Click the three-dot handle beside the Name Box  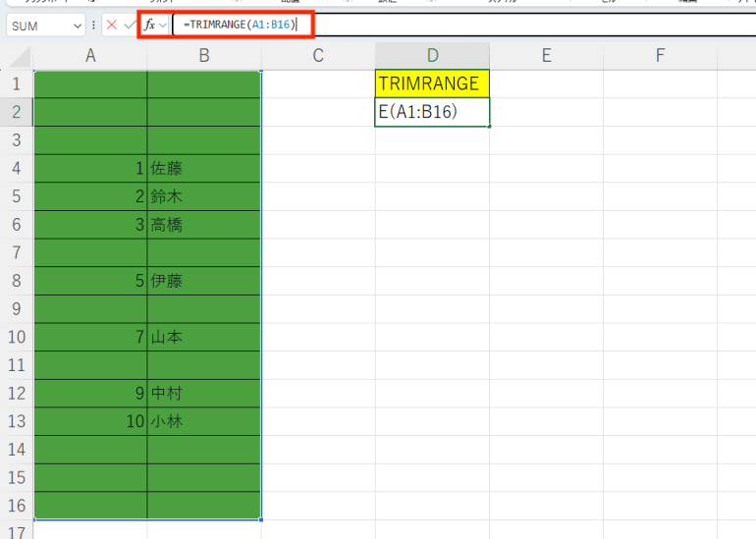94,26
